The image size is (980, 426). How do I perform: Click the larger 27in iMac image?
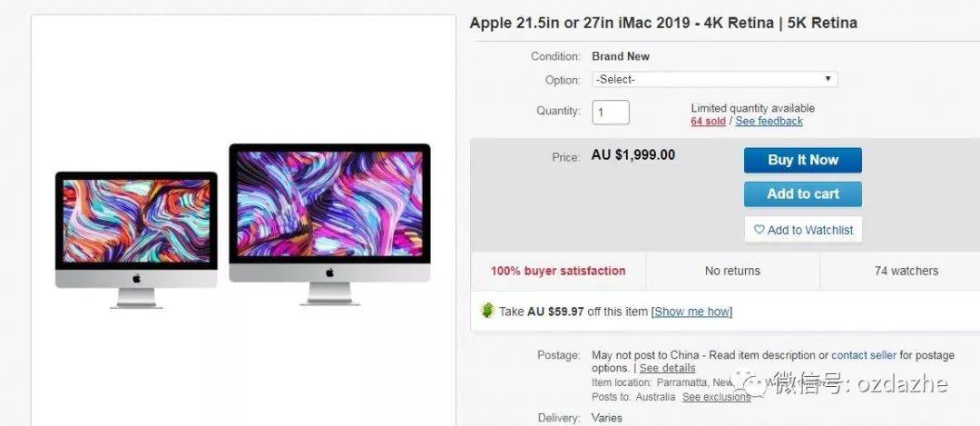click(x=329, y=224)
